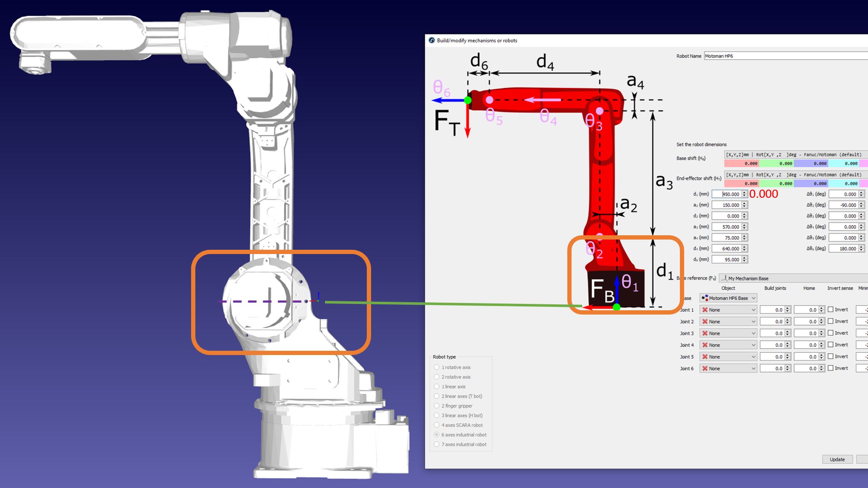Click the RoboDK icon in dialog title bar
This screenshot has height=488, width=868.
(x=432, y=40)
